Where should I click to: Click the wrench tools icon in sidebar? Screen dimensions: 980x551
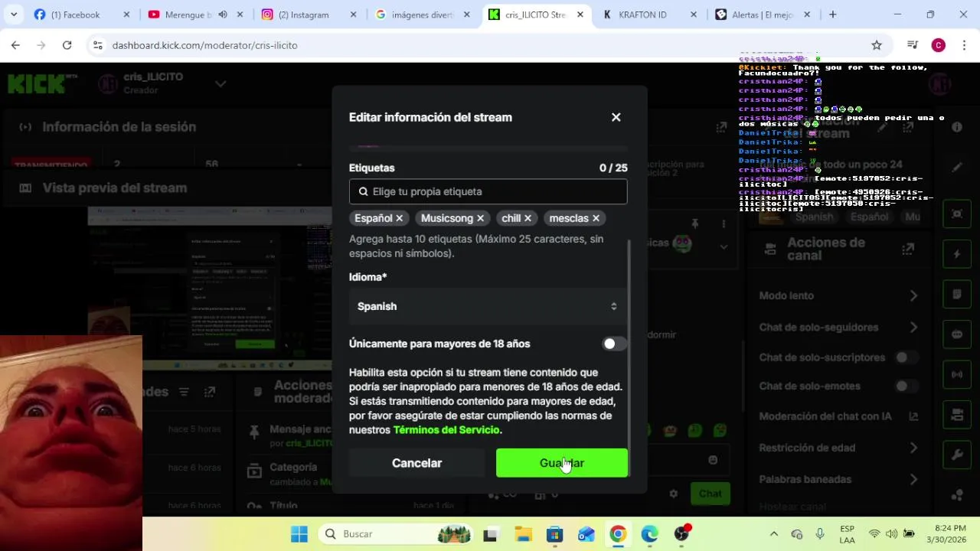click(x=957, y=455)
